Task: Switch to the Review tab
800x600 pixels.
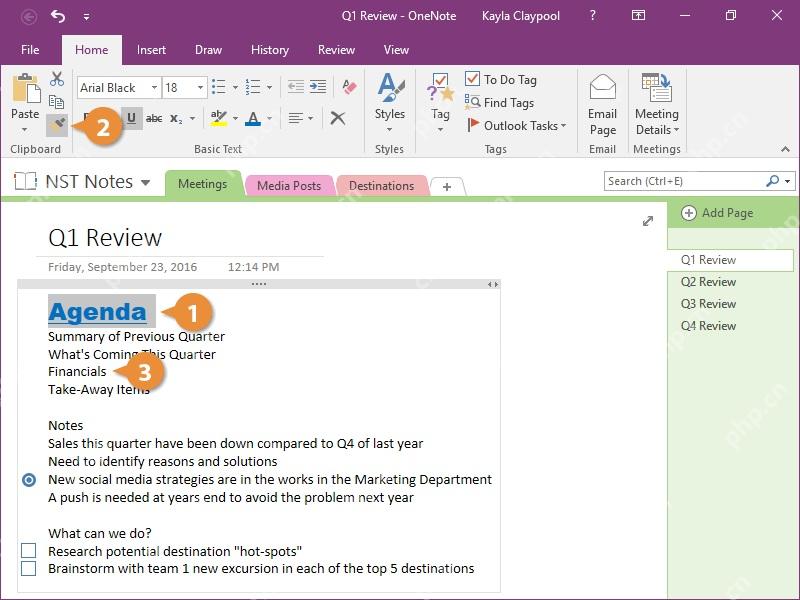Action: pos(336,49)
